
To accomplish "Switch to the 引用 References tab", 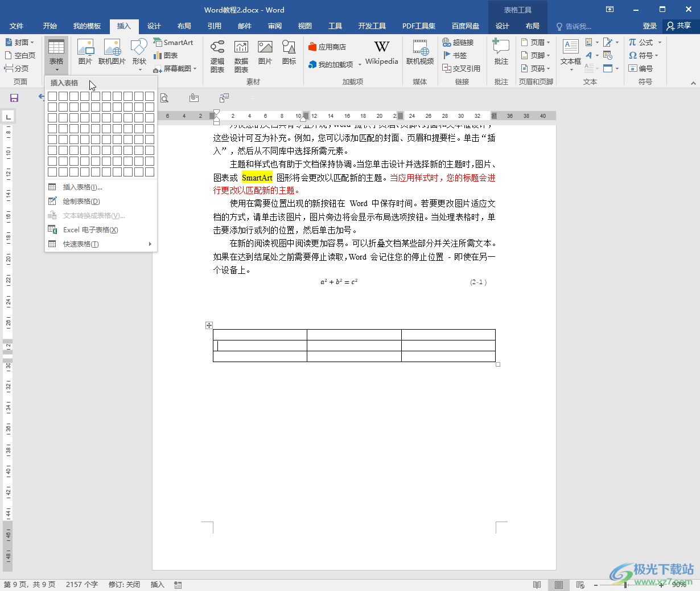I will click(215, 26).
